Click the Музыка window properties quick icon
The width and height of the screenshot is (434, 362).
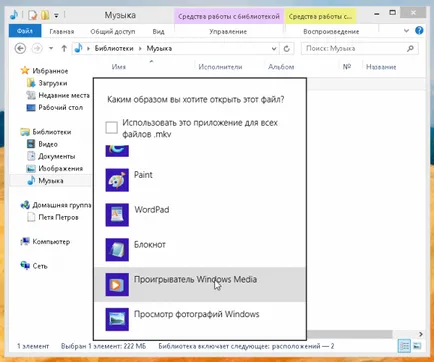click(32, 15)
